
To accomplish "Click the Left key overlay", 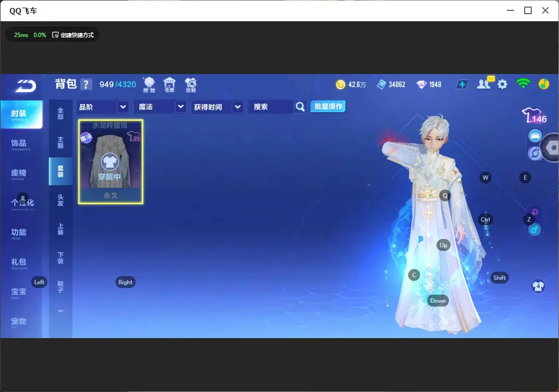I will coord(39,282).
